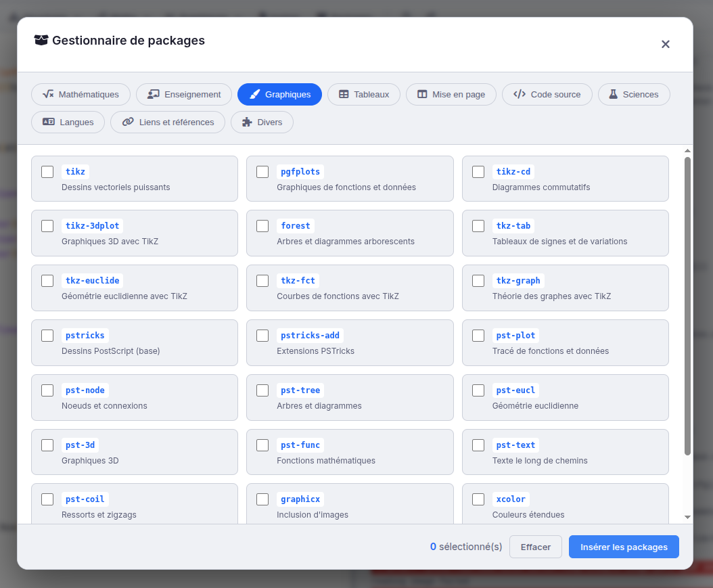Select the Sciences flask icon
Image resolution: width=713 pixels, height=588 pixels.
click(614, 94)
